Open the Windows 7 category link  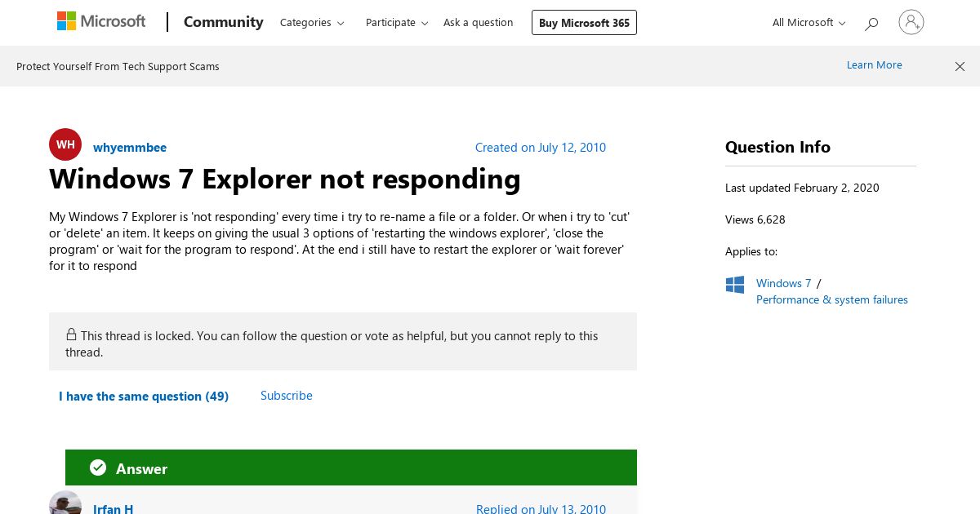click(784, 283)
